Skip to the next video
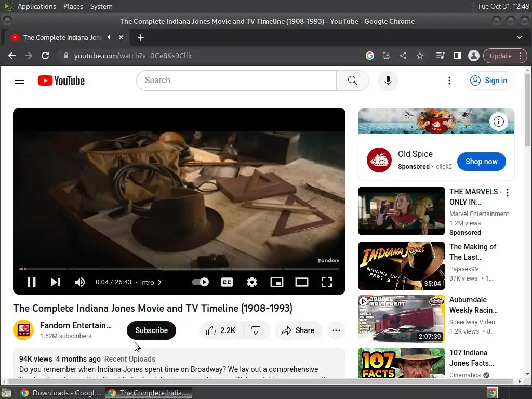532x399 pixels. coord(55,282)
